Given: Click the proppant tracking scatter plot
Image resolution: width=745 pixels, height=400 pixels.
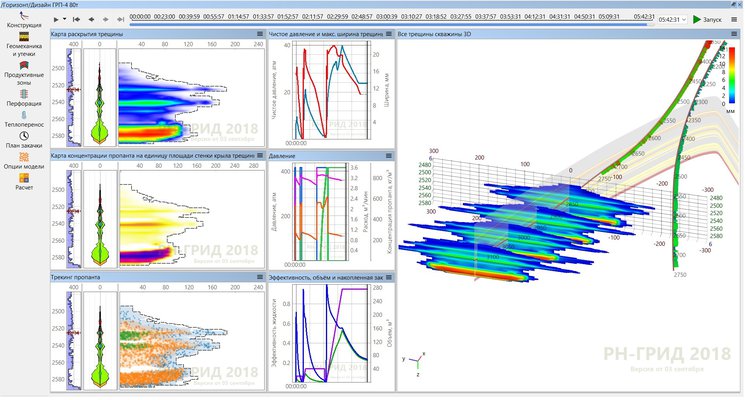Looking at the screenshot, I should coord(191,340).
